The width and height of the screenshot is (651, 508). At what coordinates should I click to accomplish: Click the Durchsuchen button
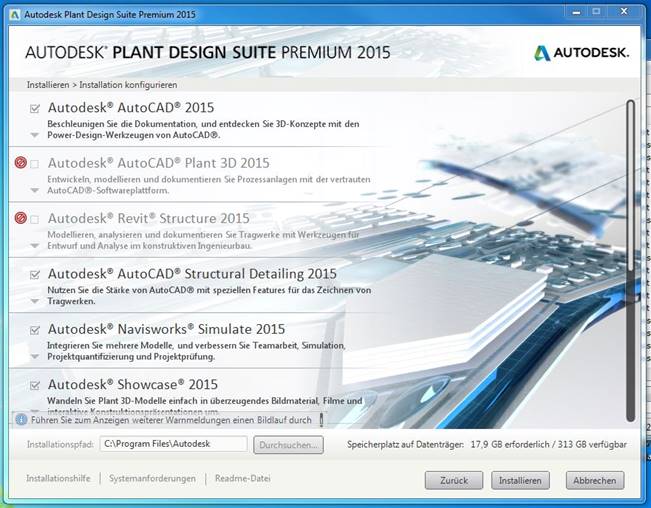pos(289,444)
